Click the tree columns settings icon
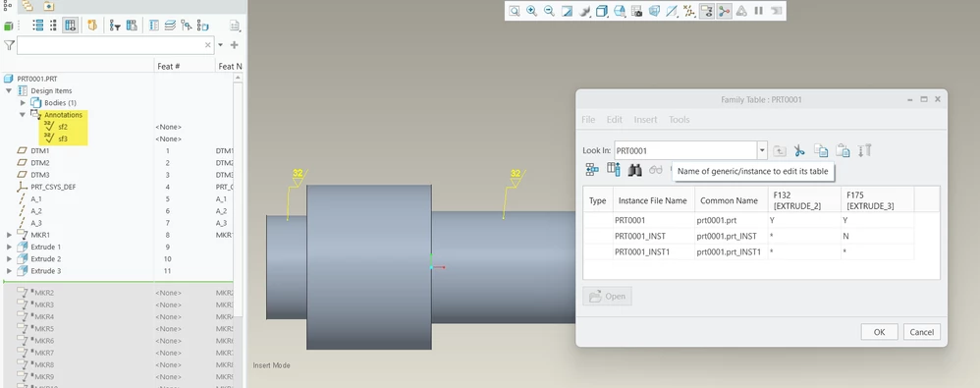 click(132, 26)
